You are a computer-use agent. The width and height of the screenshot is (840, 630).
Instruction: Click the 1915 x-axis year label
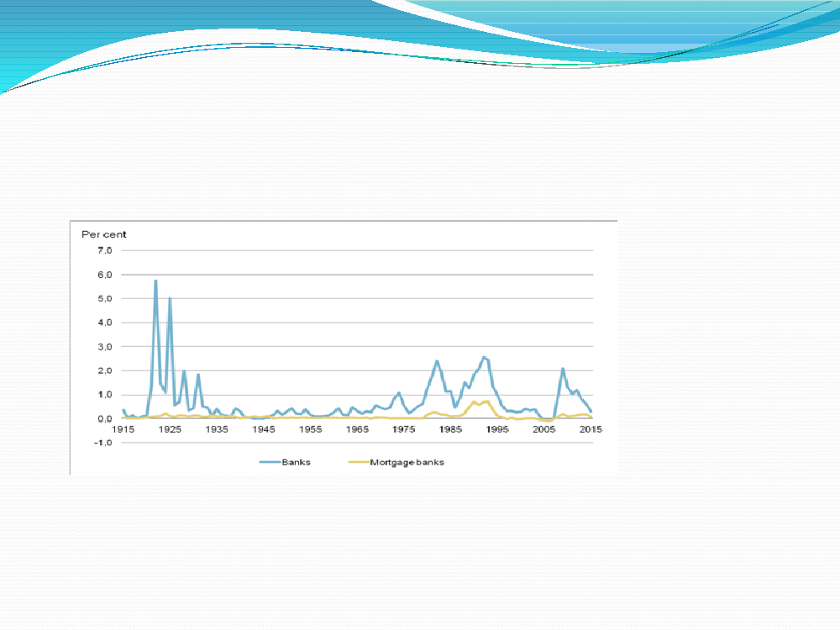point(123,429)
